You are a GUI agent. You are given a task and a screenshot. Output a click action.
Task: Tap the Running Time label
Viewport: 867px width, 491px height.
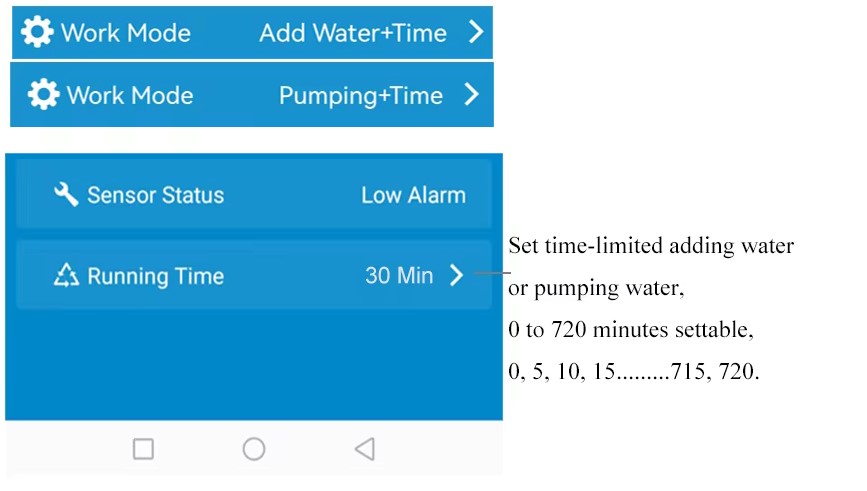pyautogui.click(x=155, y=276)
